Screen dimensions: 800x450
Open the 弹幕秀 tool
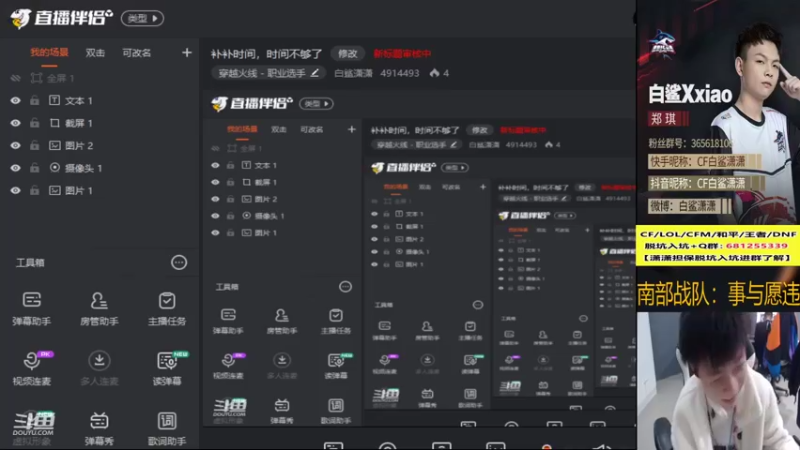pos(99,429)
